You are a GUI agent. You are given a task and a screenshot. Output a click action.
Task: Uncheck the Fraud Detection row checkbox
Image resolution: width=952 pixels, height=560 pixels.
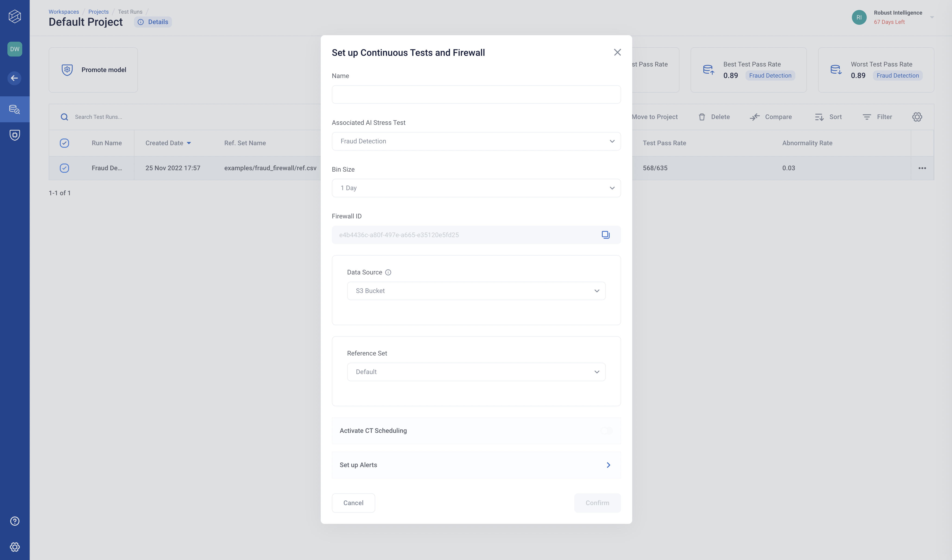pos(65,168)
